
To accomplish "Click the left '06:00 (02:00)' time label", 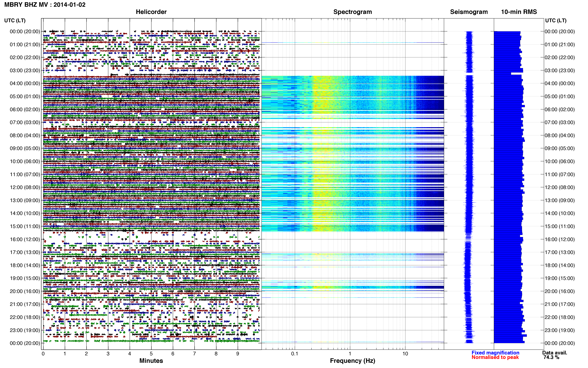I will pyautogui.click(x=25, y=109).
